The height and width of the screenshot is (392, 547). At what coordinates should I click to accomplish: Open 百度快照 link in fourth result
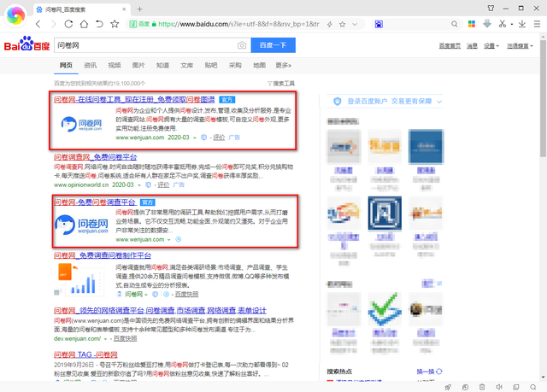coord(186,295)
